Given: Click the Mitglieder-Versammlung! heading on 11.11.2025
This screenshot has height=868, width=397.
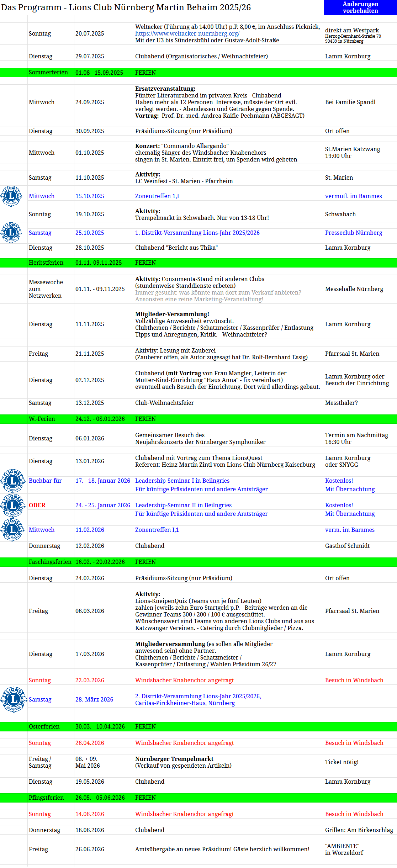Looking at the screenshot, I should coord(172,314).
